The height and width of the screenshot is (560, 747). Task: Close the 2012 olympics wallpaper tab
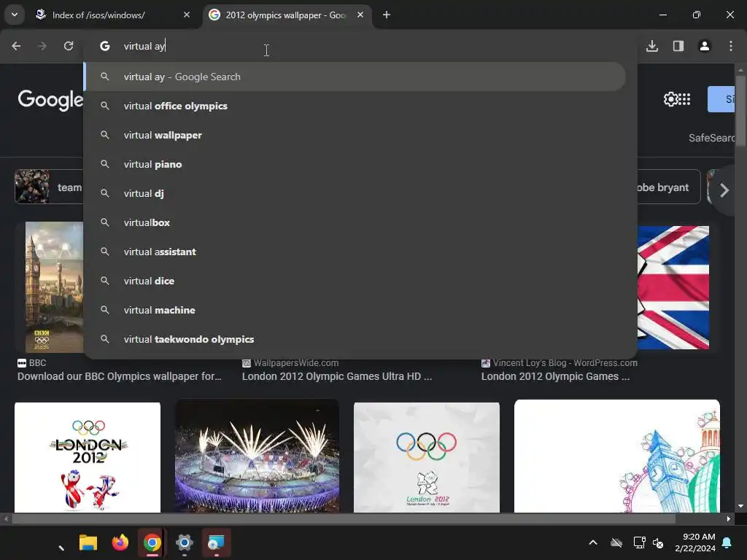pos(360,15)
